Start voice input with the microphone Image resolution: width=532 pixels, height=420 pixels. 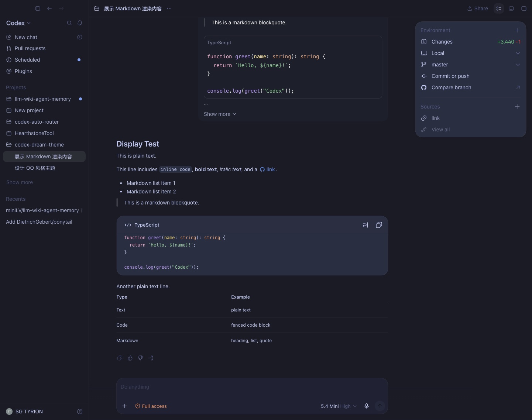pyautogui.click(x=367, y=406)
